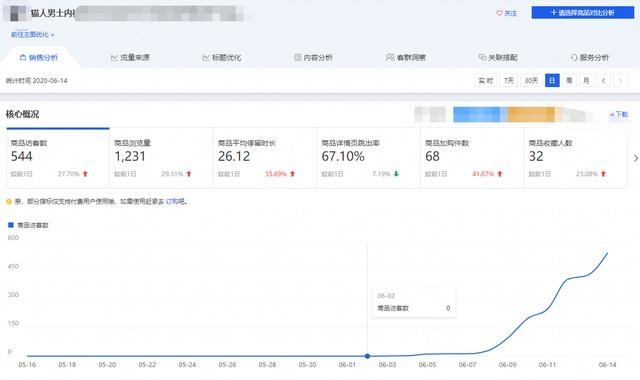
Task: Select the 月 monthly granularity button
Action: [x=586, y=80]
